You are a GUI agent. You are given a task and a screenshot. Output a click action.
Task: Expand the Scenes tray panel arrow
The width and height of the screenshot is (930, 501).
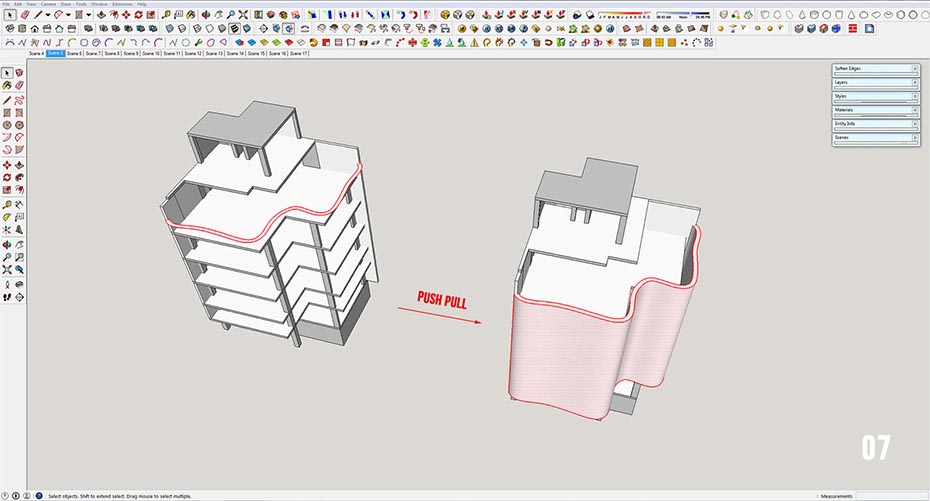[915, 138]
